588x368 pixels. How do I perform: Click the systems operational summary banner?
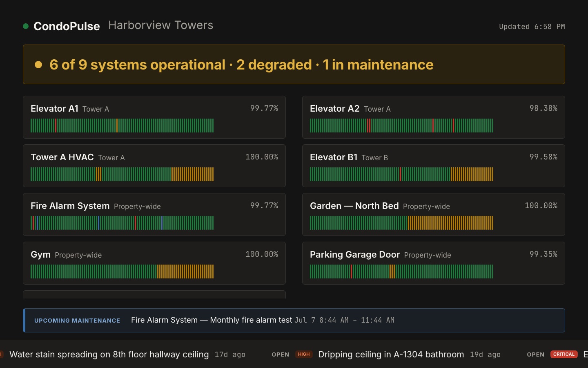[x=294, y=65]
